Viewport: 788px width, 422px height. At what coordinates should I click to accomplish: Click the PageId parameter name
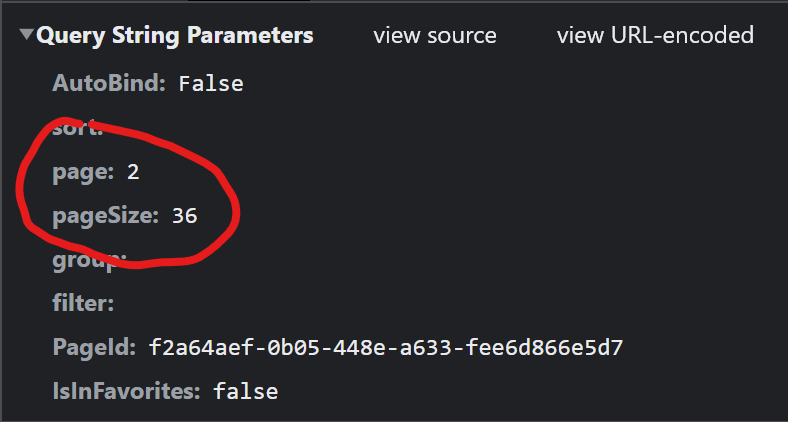coord(93,347)
